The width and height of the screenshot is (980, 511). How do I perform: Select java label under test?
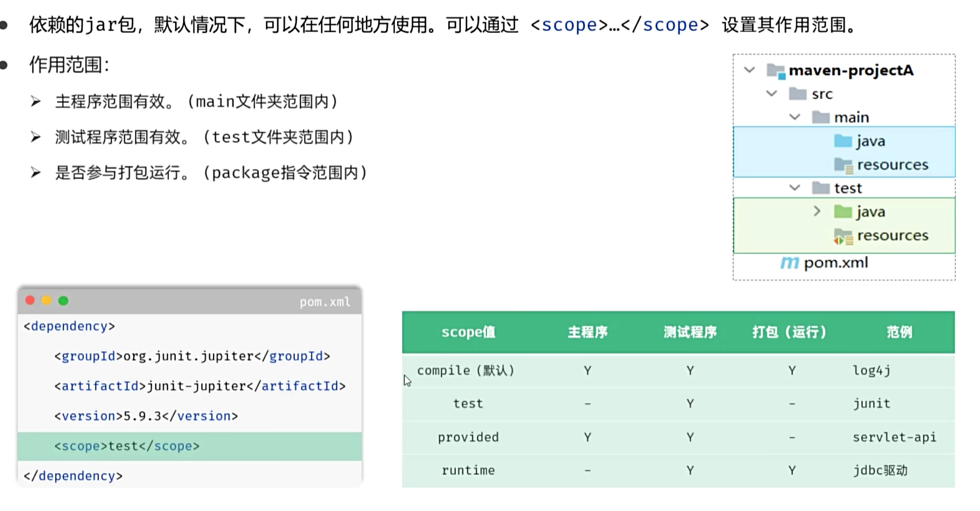point(870,212)
